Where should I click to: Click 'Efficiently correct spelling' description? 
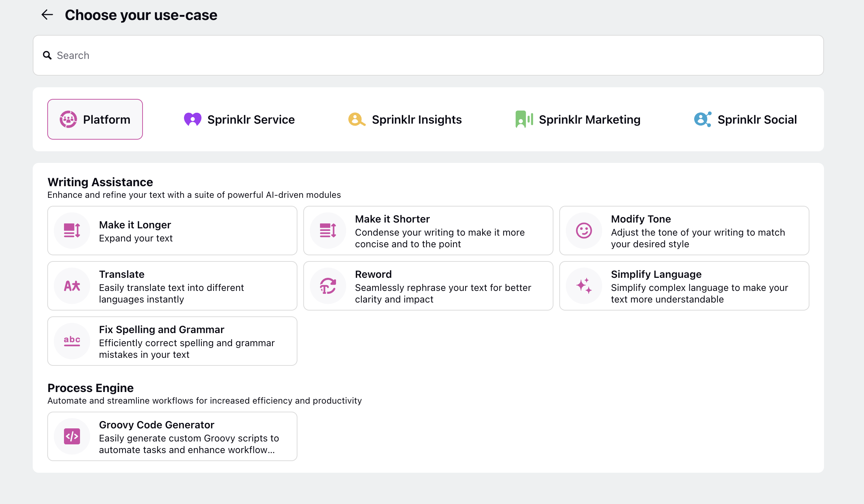point(187,349)
